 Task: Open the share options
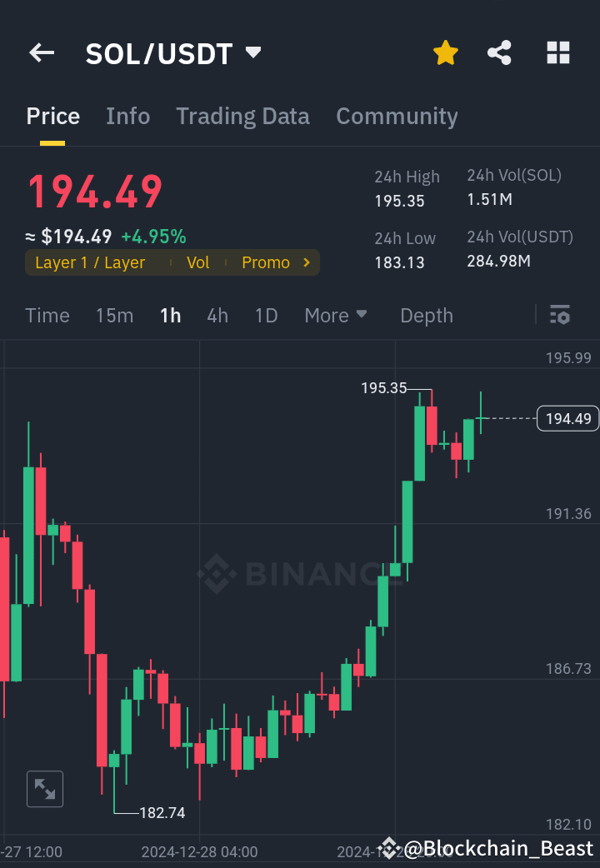tap(499, 52)
